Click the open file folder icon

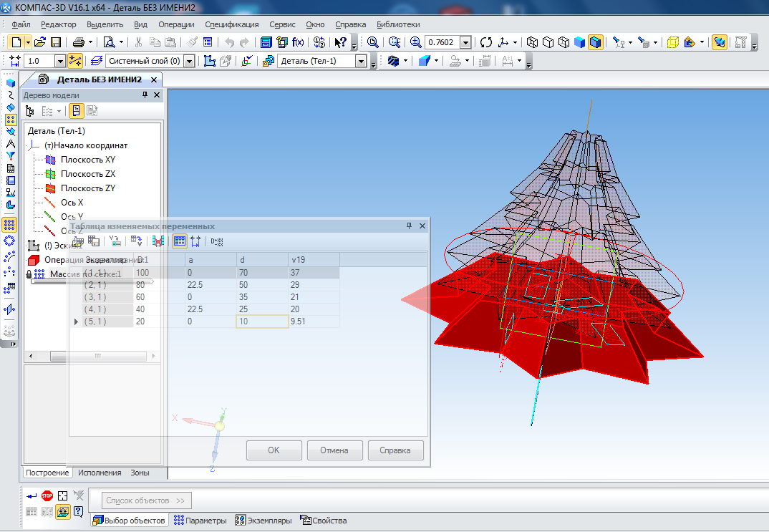(x=40, y=42)
